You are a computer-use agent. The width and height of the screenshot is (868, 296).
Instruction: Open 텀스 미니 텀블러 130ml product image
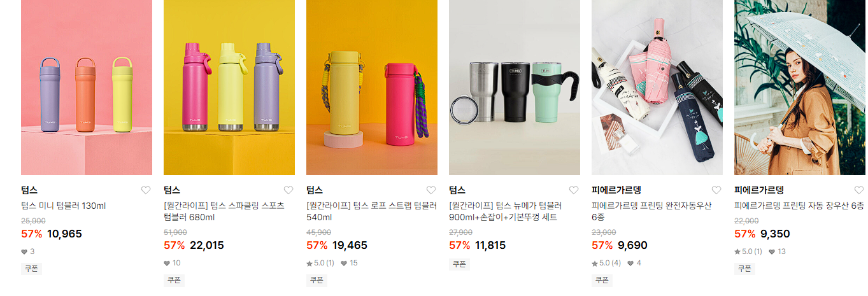(x=87, y=87)
